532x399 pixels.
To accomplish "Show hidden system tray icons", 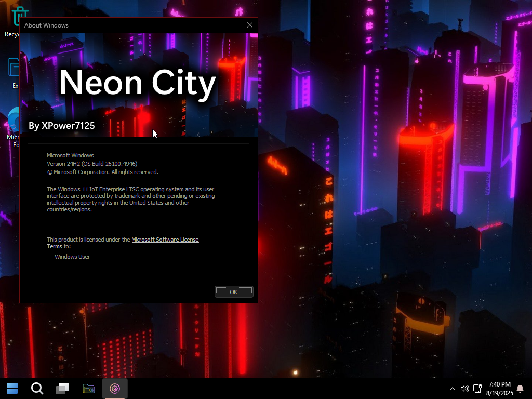I will [453, 389].
